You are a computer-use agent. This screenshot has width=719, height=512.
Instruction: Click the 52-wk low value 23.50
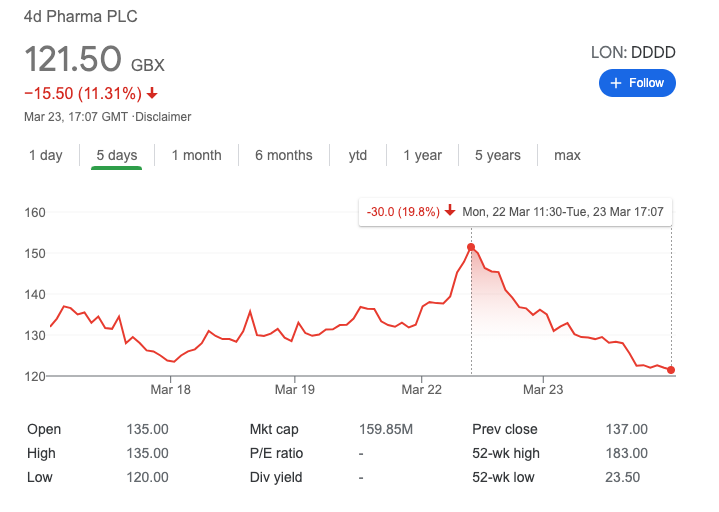622,477
